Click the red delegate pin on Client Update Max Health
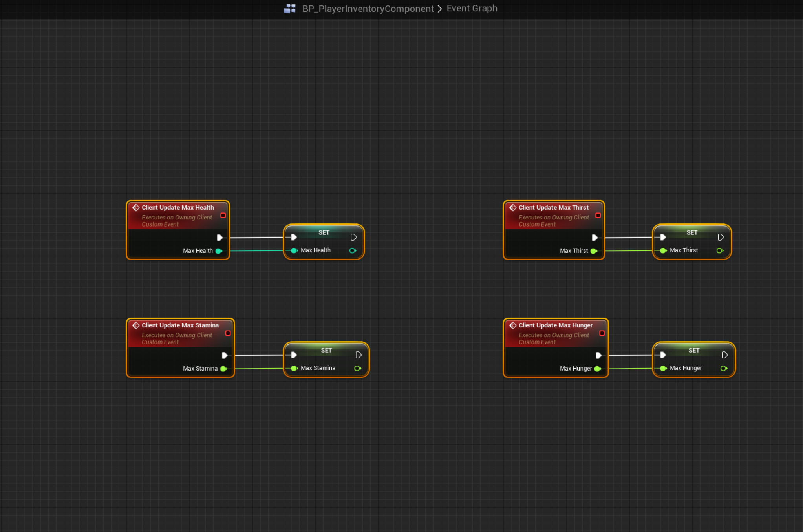 point(223,216)
